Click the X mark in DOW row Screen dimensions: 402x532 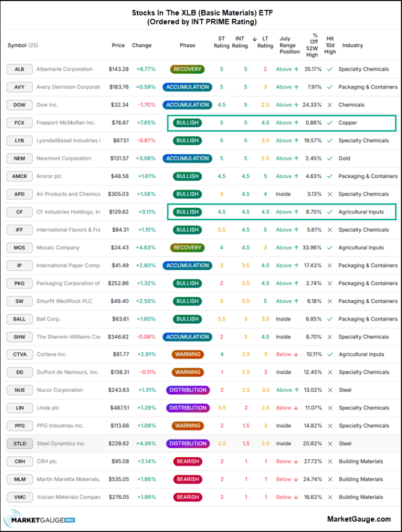pyautogui.click(x=330, y=105)
